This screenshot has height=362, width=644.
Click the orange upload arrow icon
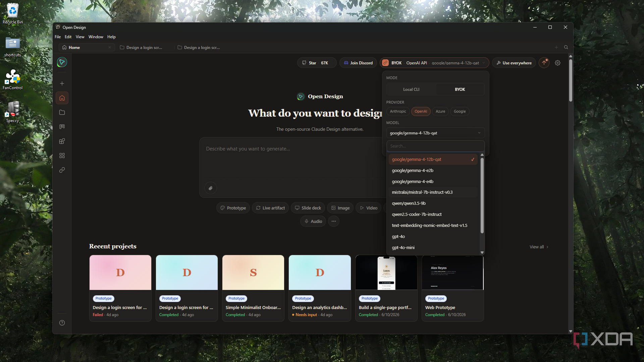click(x=544, y=63)
